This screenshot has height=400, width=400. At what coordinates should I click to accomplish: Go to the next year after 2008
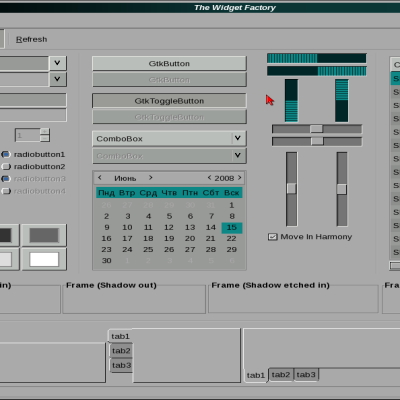point(239,178)
